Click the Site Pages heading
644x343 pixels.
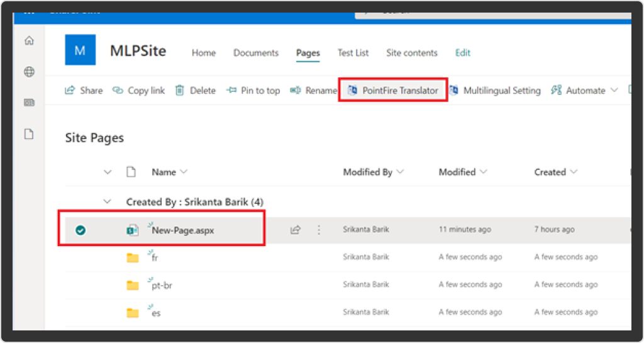pos(94,138)
